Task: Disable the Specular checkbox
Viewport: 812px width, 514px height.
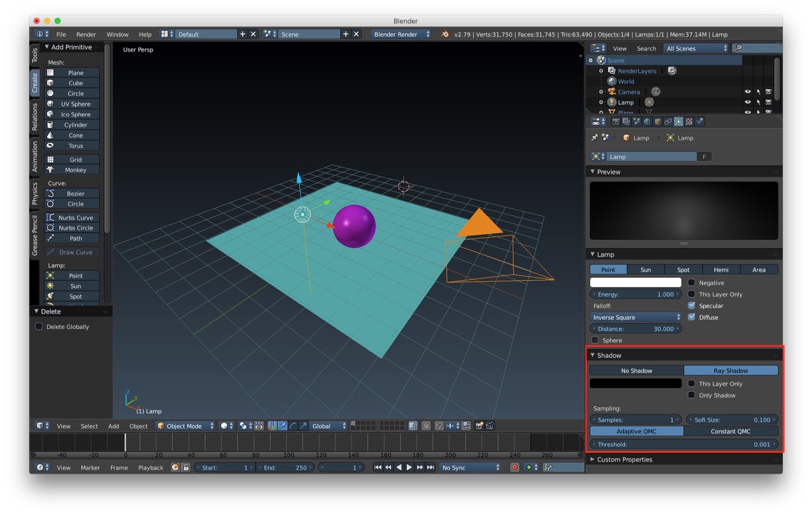Action: [691, 305]
